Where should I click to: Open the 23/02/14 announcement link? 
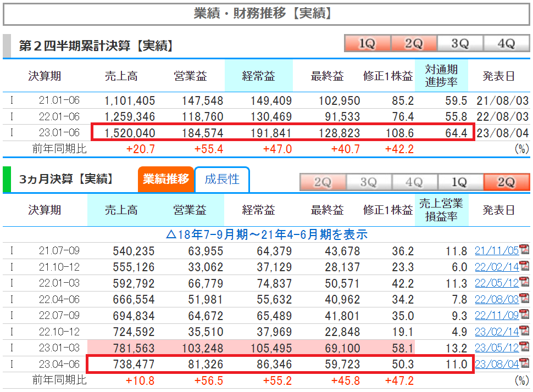click(497, 332)
